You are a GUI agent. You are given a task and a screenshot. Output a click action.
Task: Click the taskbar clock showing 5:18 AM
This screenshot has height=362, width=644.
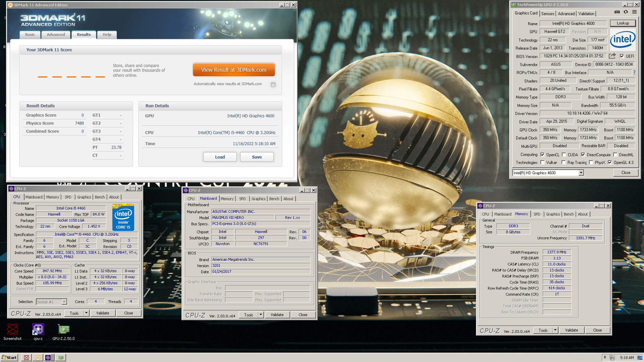627,358
